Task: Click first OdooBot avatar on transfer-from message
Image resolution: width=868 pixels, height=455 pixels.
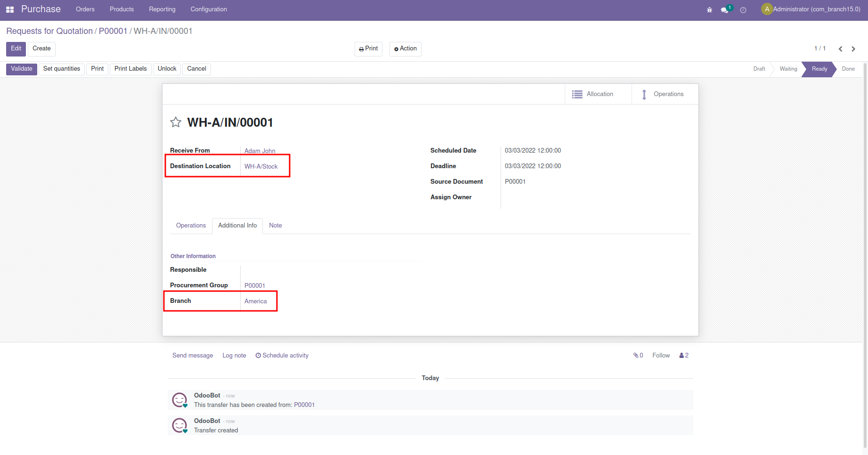Action: point(179,400)
